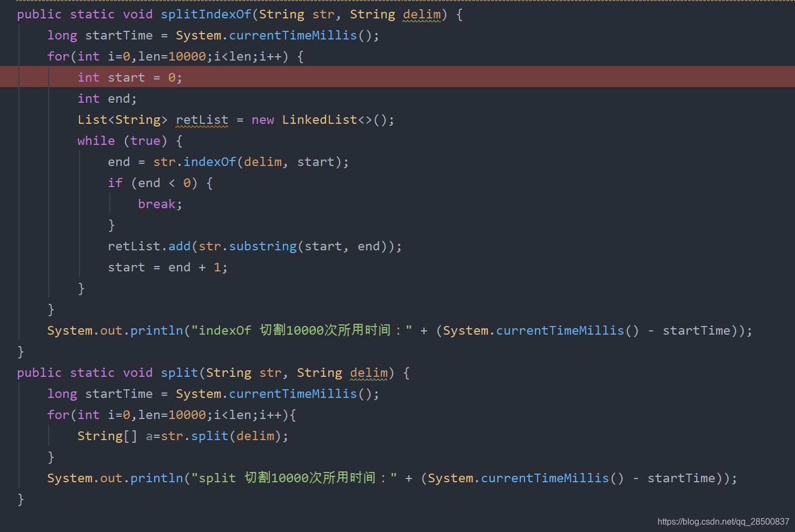Click the underlined retList variable declaration
Viewport: 795px width, 532px height.
[x=202, y=119]
